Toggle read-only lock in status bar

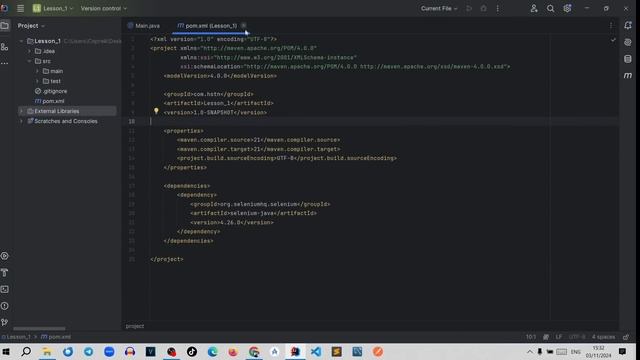click(x=626, y=337)
